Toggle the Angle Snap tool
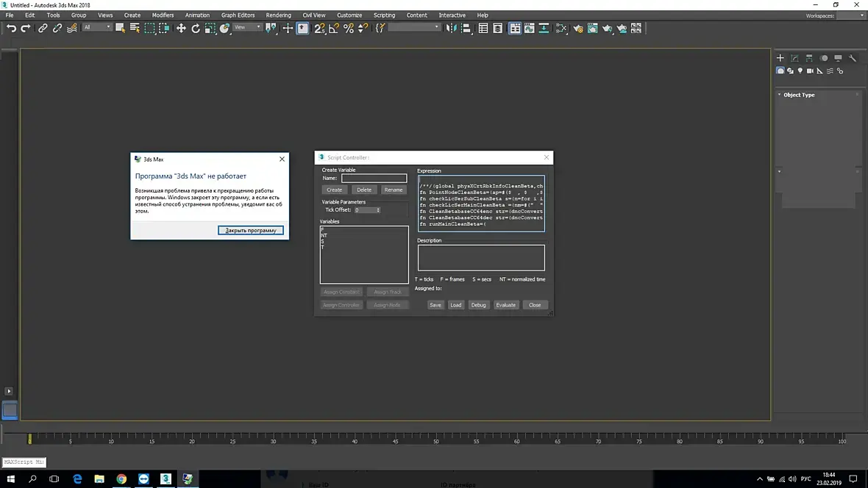The width and height of the screenshot is (868, 488). pyautogui.click(x=333, y=28)
